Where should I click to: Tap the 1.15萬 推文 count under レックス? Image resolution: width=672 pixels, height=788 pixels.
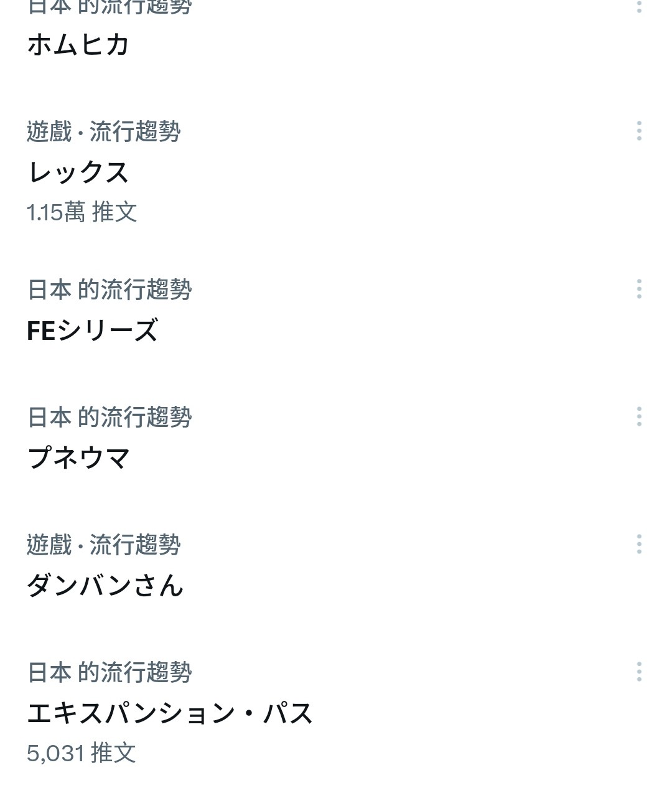pyautogui.click(x=82, y=212)
